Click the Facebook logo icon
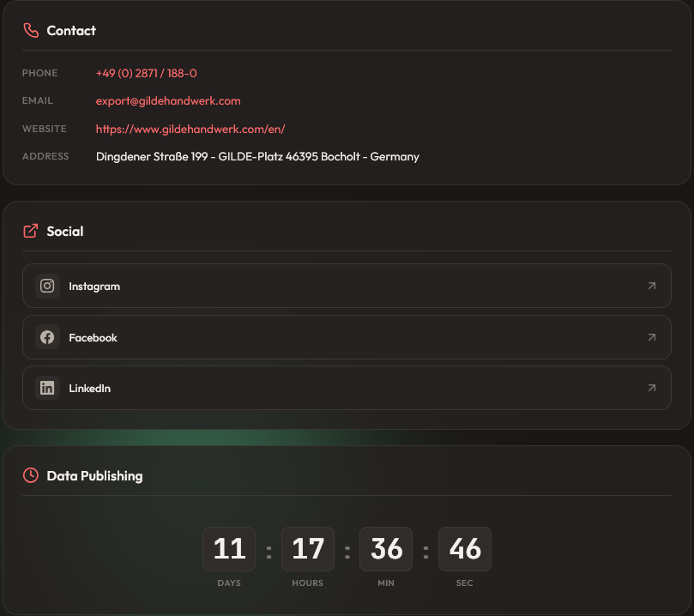The image size is (694, 616). pos(47,337)
